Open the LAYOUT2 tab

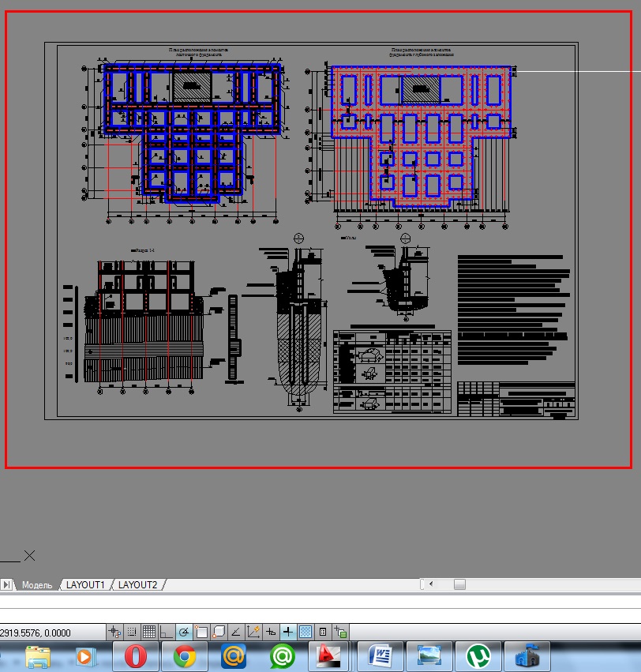pyautogui.click(x=138, y=585)
